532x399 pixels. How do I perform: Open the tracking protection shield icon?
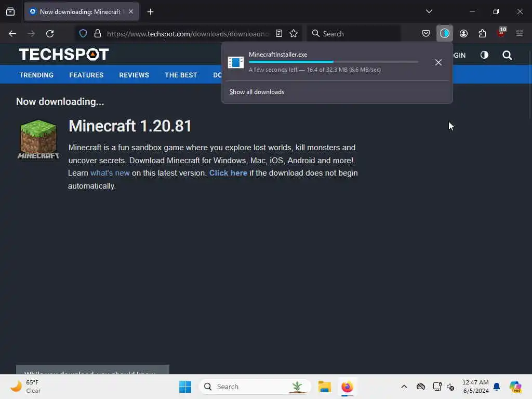(x=83, y=34)
